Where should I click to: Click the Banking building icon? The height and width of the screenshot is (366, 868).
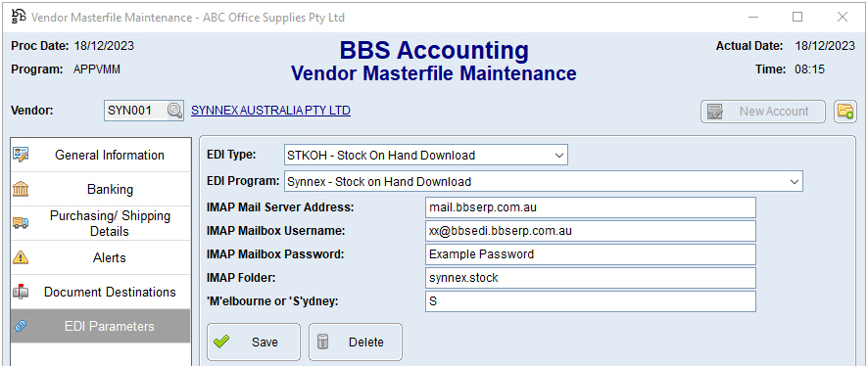21,189
